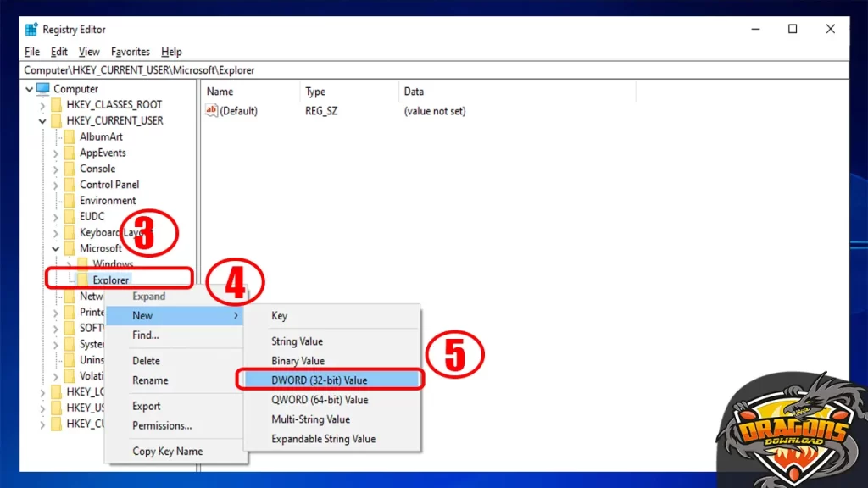Viewport: 868px width, 488px height.
Task: Expand the AppEvents tree node
Action: [54, 152]
